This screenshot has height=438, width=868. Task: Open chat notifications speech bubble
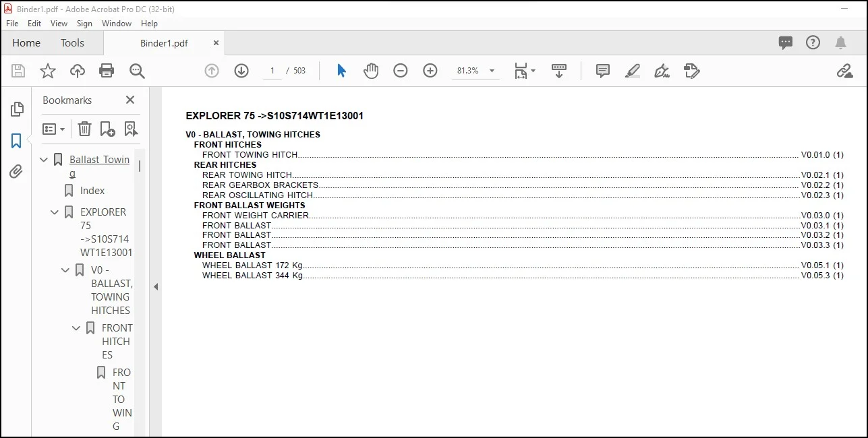(786, 43)
